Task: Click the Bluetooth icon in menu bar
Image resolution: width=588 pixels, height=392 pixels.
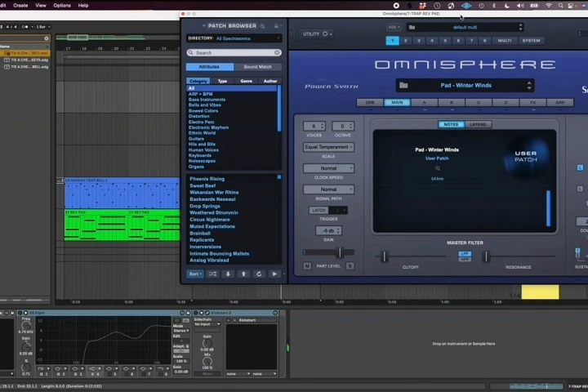Action: 494,6
